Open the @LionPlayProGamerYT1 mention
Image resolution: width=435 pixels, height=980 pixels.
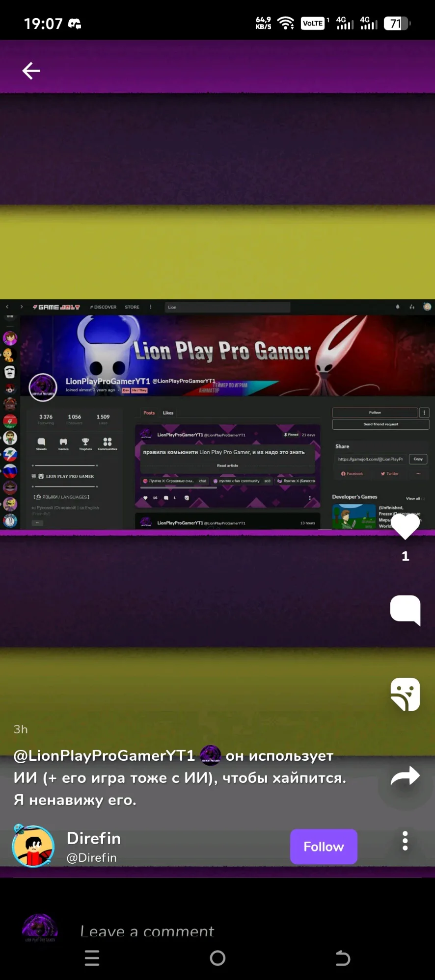pos(104,755)
